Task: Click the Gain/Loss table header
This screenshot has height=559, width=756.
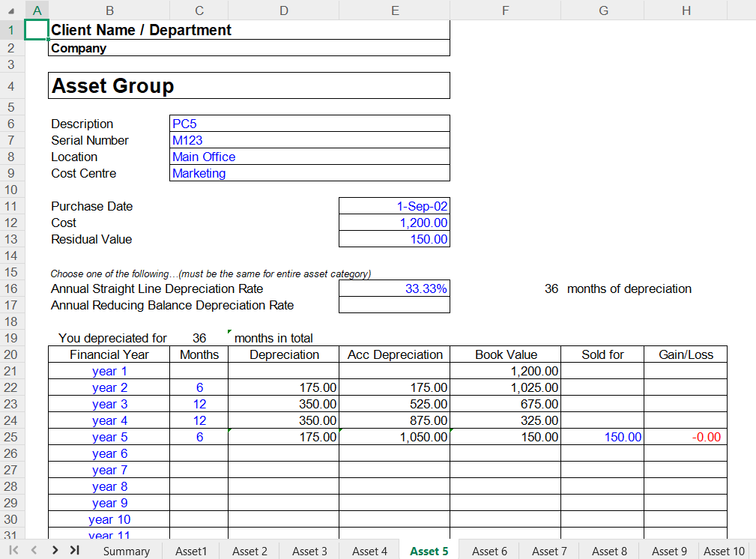Action: (x=686, y=354)
